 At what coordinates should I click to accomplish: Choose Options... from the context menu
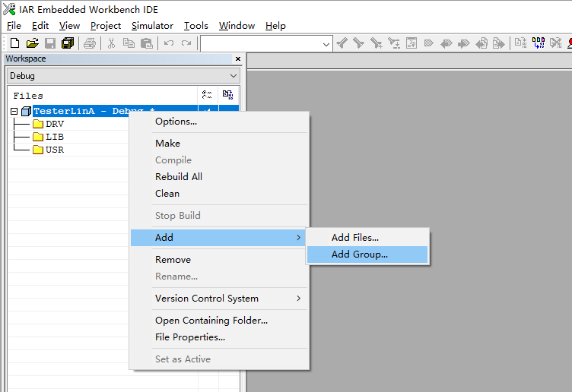[219, 122]
